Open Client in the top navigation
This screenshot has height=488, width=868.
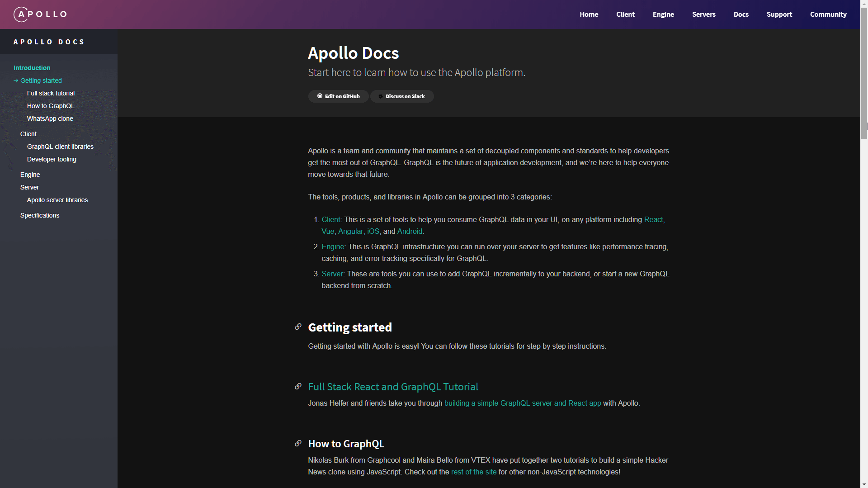coord(625,14)
